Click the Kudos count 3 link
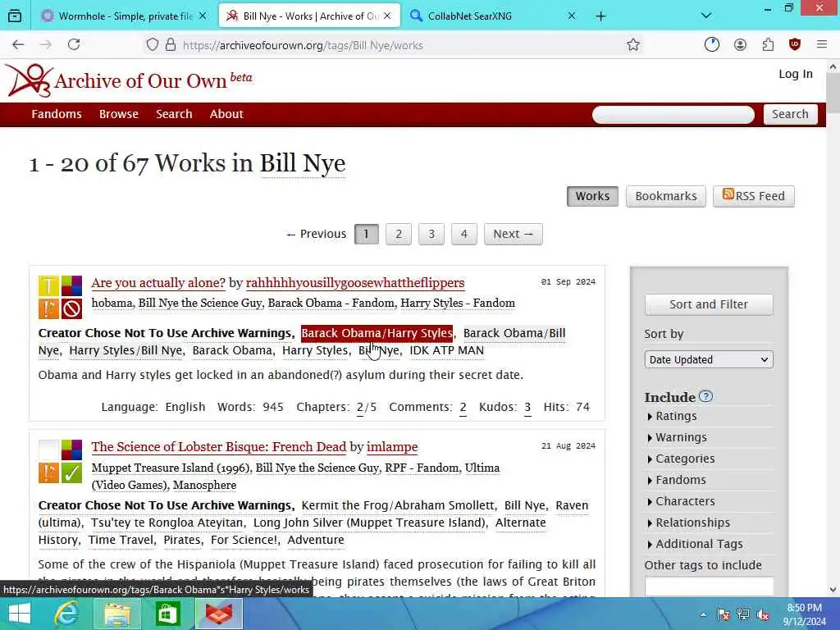 [527, 407]
